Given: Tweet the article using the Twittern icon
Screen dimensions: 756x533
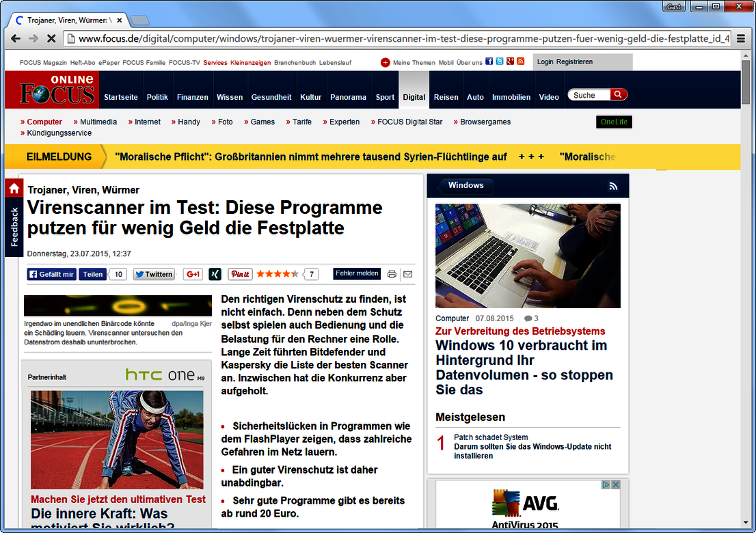Looking at the screenshot, I should 153,274.
